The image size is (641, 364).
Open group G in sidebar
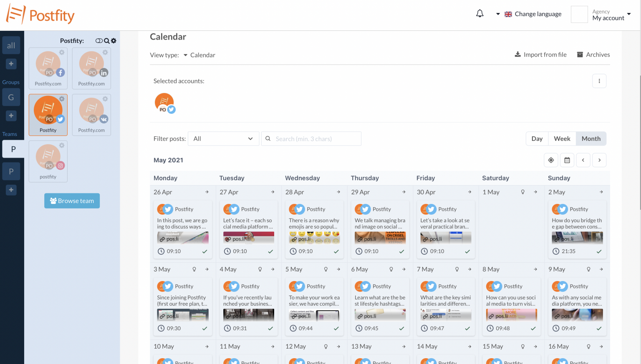pyautogui.click(x=11, y=97)
